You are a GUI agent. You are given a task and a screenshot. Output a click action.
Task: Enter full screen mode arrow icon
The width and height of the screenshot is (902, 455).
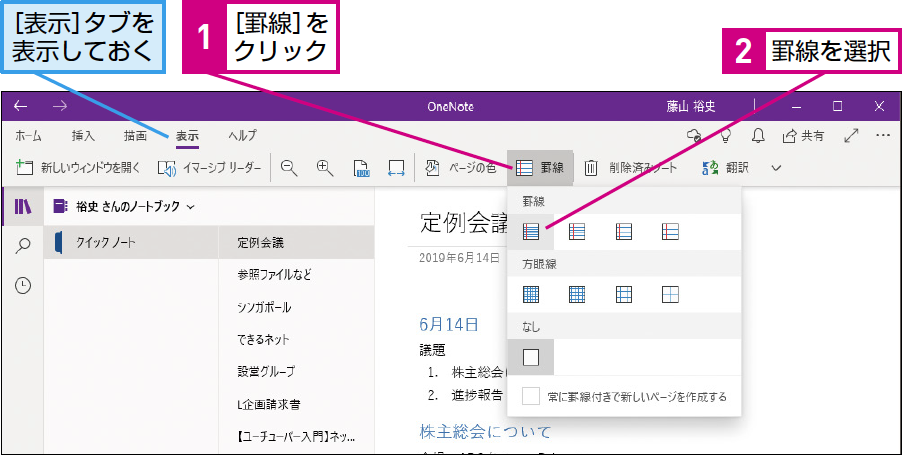pos(851,136)
